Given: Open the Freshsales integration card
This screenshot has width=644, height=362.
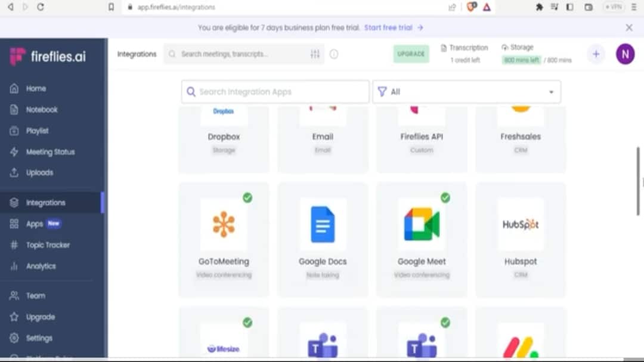Looking at the screenshot, I should (x=521, y=139).
